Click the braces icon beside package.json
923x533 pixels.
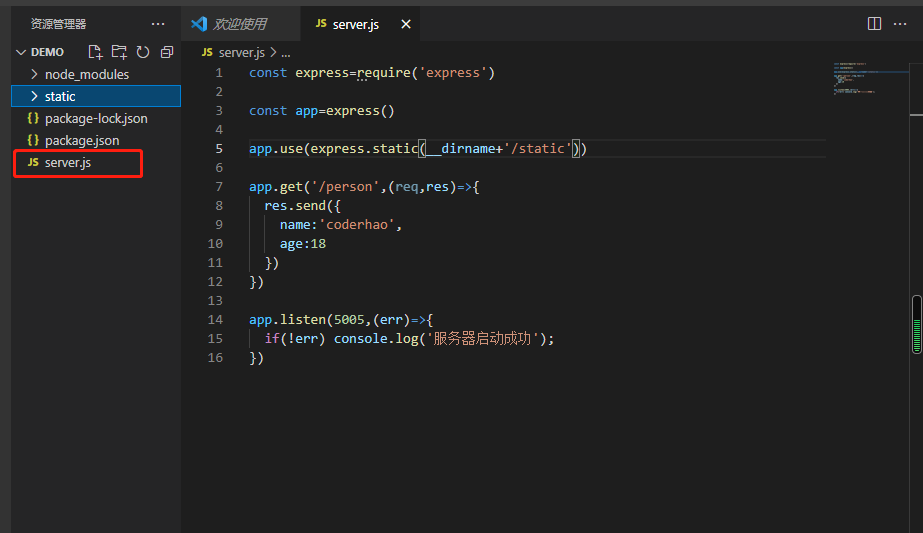pyautogui.click(x=34, y=140)
